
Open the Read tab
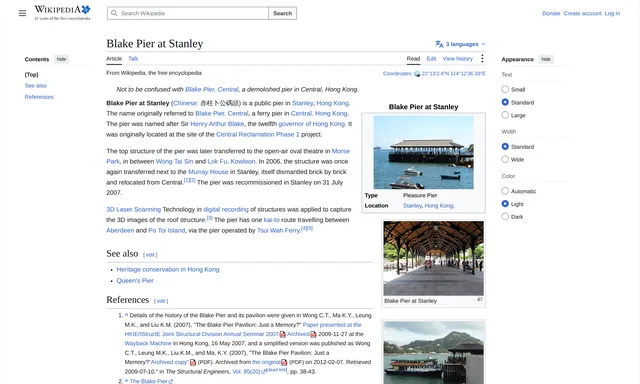click(x=413, y=58)
